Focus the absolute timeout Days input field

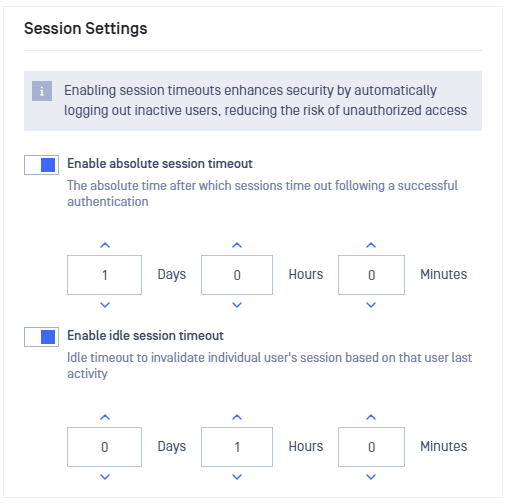pyautogui.click(x=104, y=275)
